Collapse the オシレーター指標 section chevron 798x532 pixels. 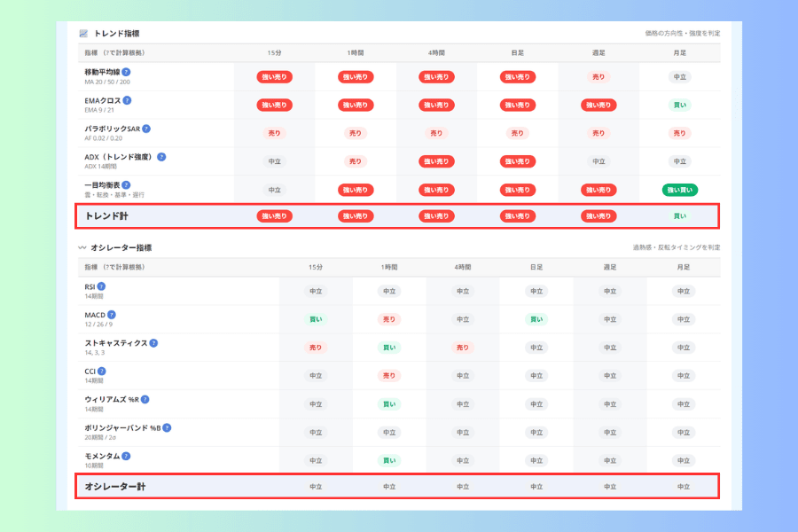(82, 248)
